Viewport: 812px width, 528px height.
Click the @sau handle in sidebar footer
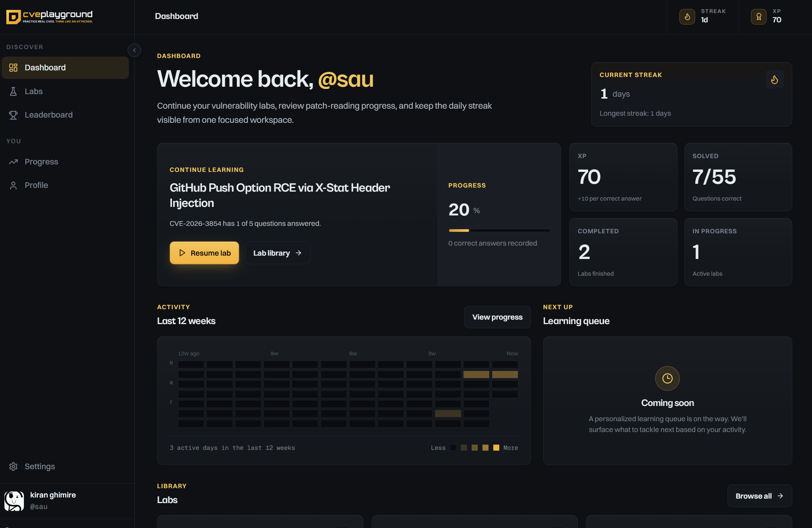click(x=39, y=507)
